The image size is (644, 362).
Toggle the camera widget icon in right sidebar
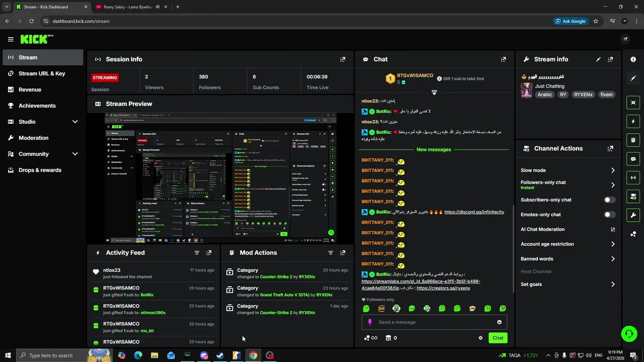pyautogui.click(x=633, y=196)
